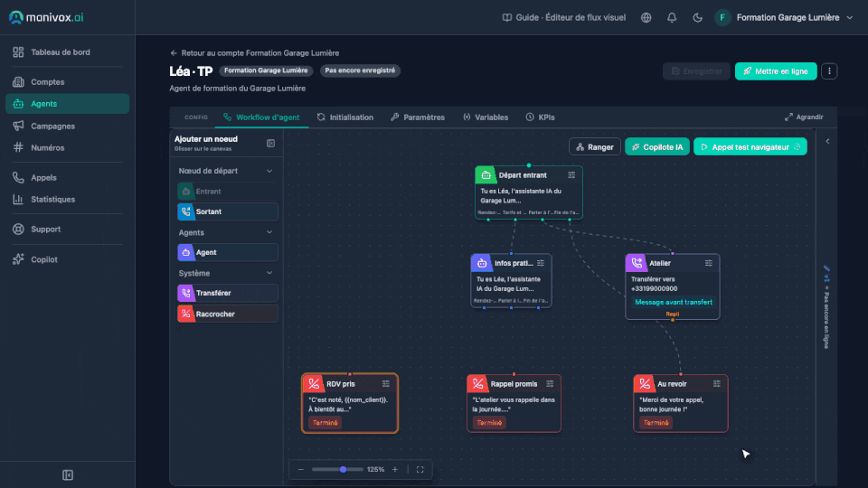Open settings icon of RDV pris node

pyautogui.click(x=386, y=383)
